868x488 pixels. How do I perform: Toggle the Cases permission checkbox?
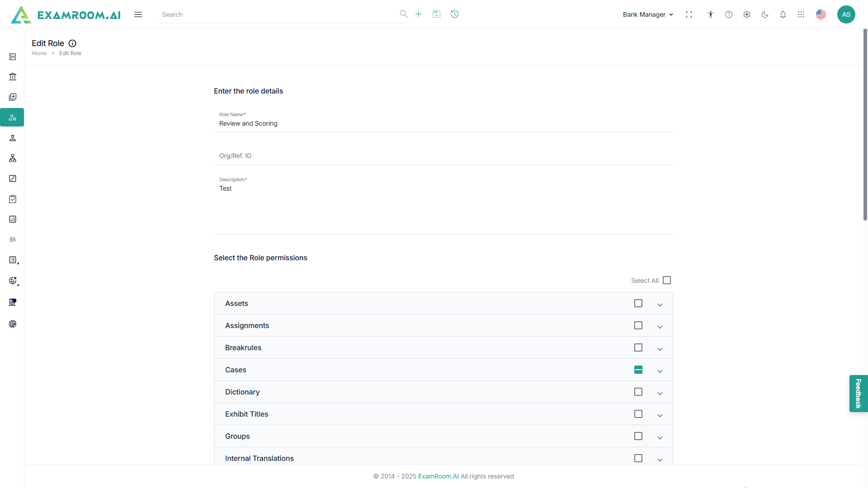point(638,370)
